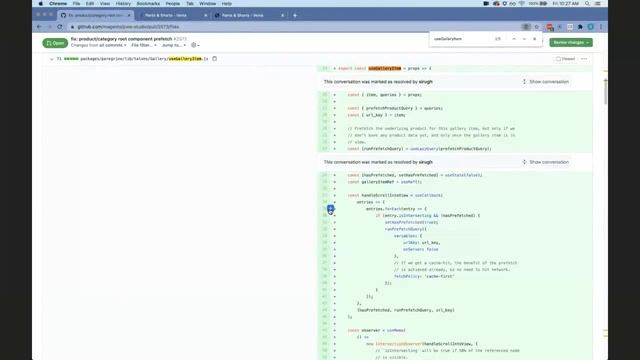Go to next find match arrow
This screenshot has height=360, width=640.
tap(524, 39)
